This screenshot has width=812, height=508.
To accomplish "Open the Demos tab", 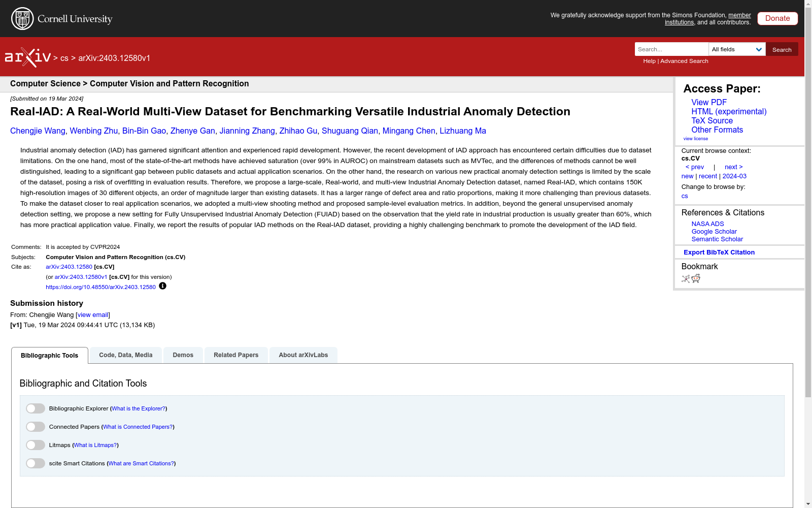I will pos(183,355).
